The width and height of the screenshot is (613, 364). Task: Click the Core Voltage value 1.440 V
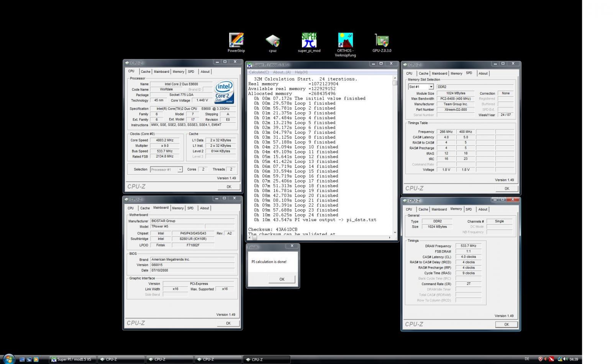[x=202, y=100]
